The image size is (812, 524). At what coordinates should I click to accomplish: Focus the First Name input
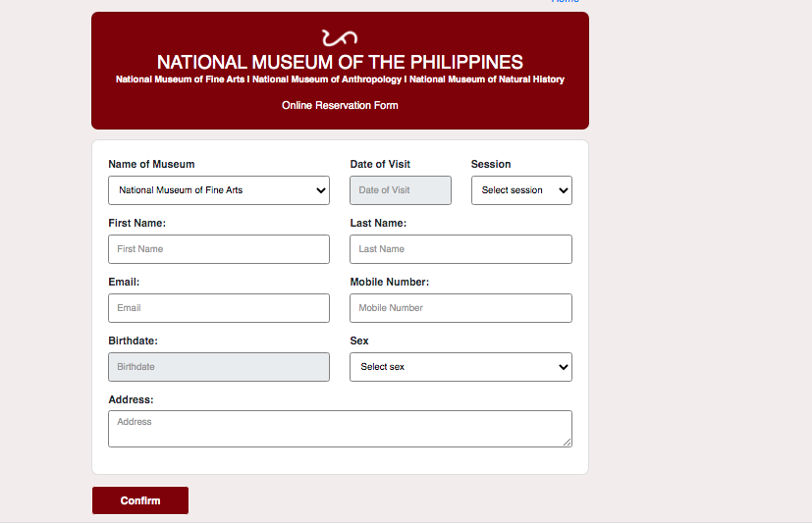219,249
